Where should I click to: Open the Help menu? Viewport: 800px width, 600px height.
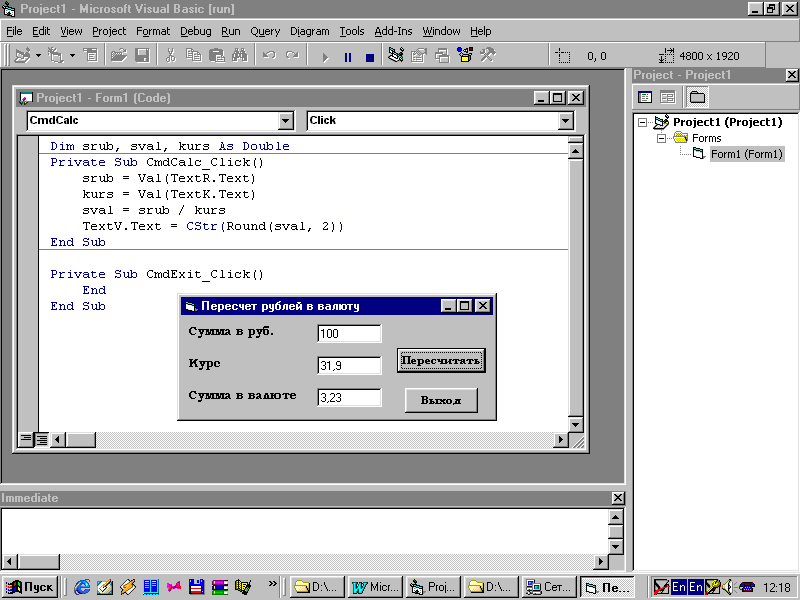pyautogui.click(x=480, y=32)
